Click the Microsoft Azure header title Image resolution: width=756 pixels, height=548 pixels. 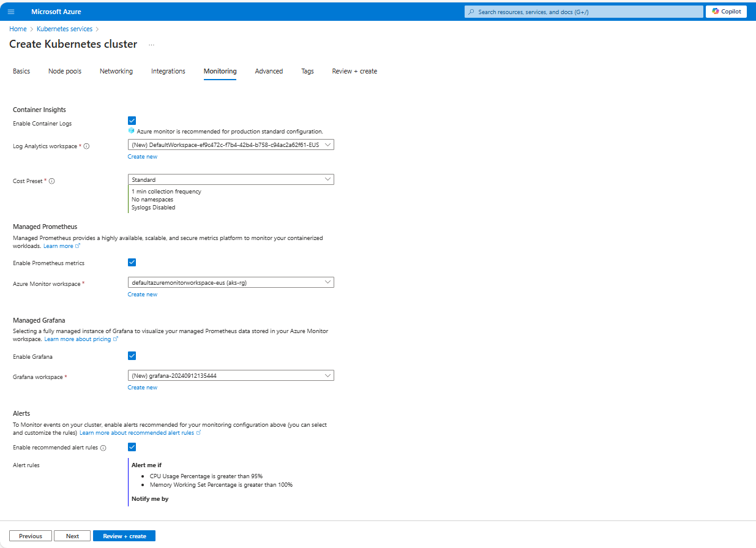coord(56,12)
